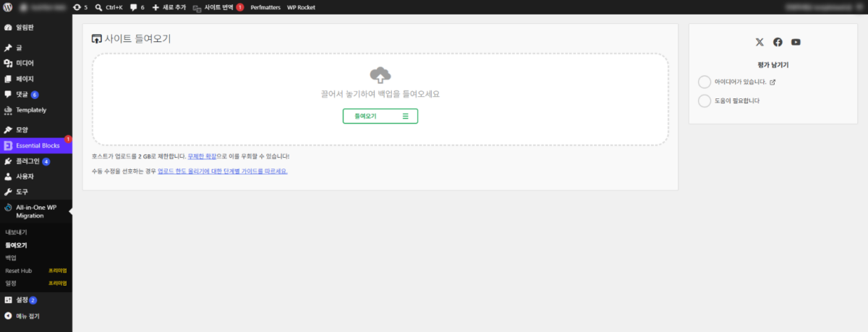Viewport: 868px width, 332px height.
Task: Open 사이트 번역 in admin bar
Action: click(218, 7)
